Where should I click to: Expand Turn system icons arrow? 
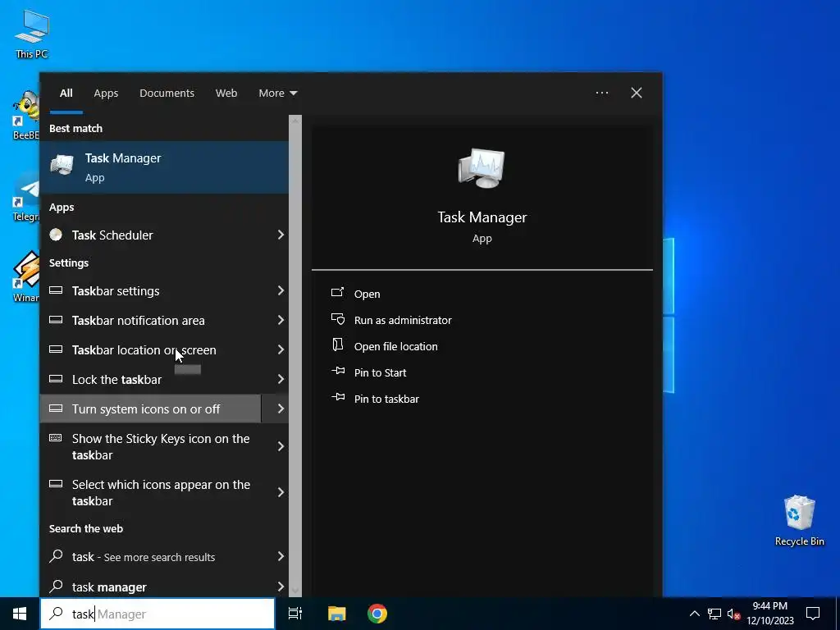coord(281,409)
